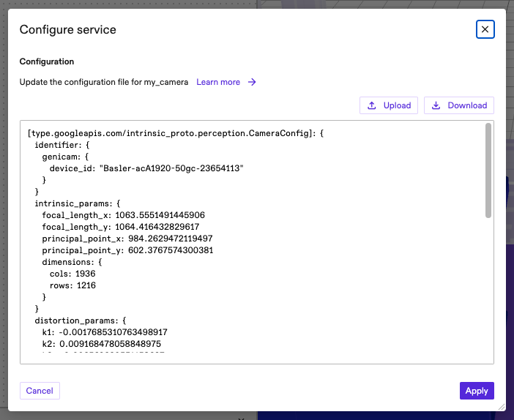514x420 pixels.
Task: Click the dialog resize handle in corner
Action: (x=502, y=408)
